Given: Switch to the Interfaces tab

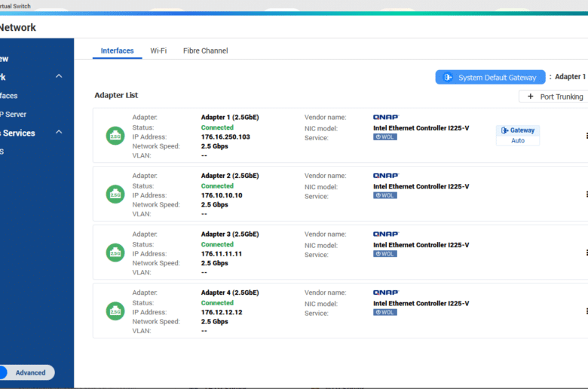Looking at the screenshot, I should (117, 51).
